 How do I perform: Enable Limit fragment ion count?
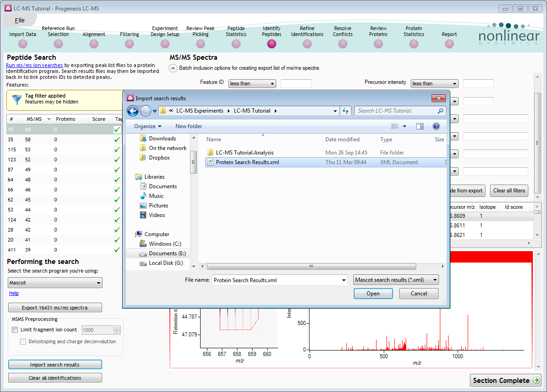click(x=15, y=330)
